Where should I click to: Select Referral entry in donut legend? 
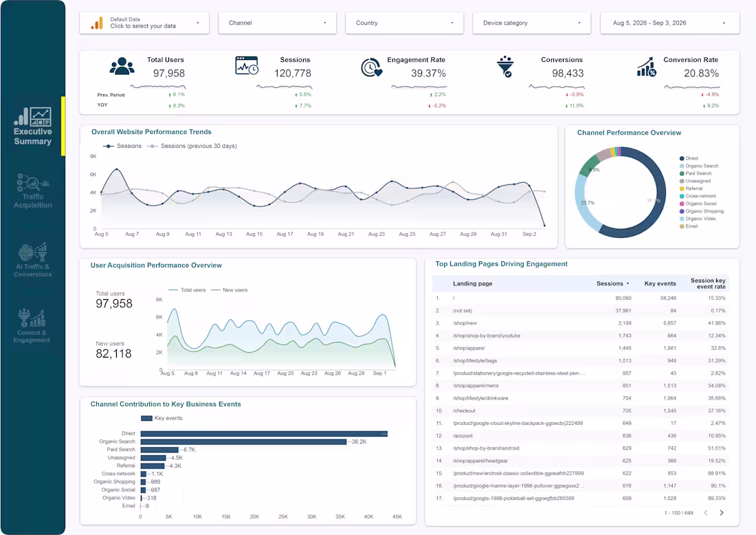[x=691, y=188]
